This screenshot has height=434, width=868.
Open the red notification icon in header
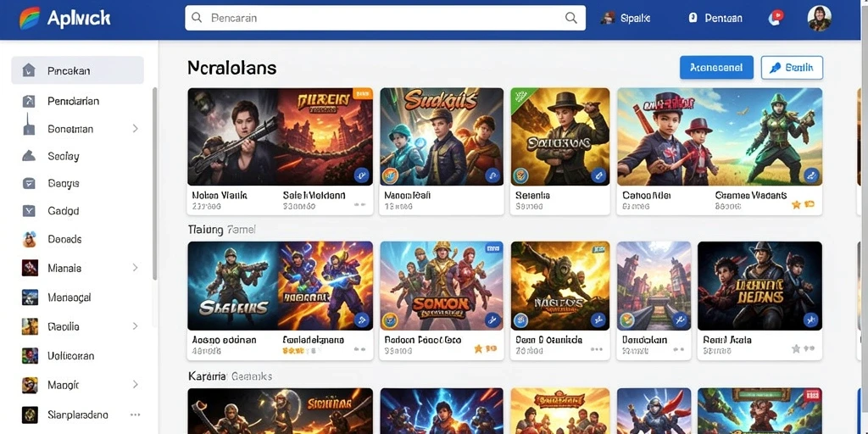(x=776, y=18)
